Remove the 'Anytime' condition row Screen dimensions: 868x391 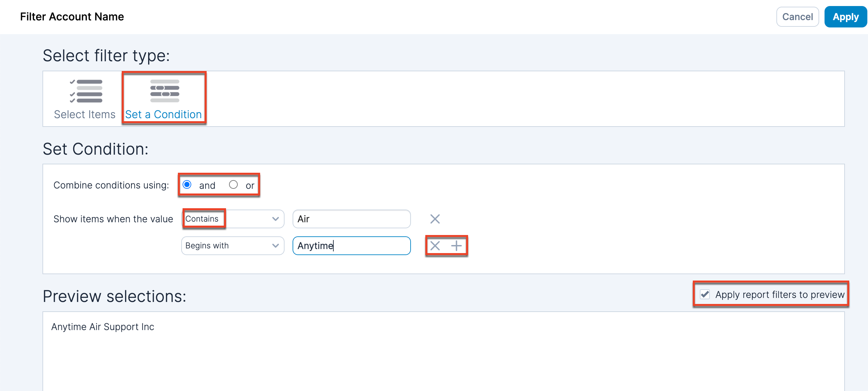coord(435,246)
